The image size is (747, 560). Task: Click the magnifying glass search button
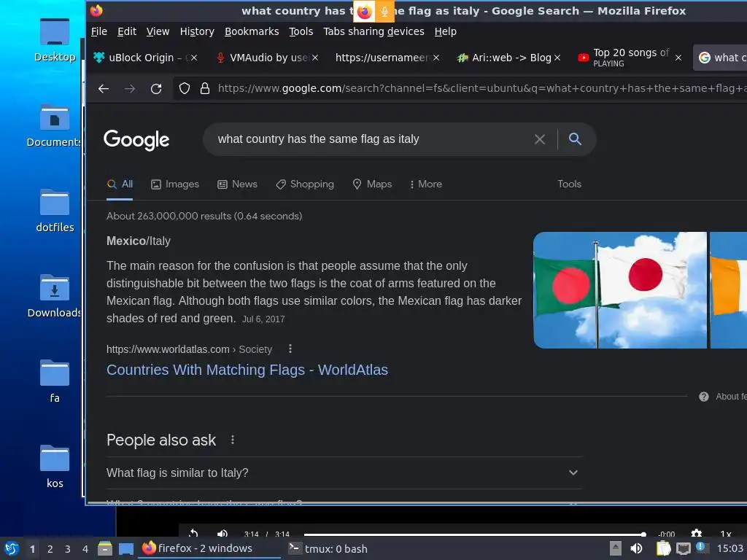(575, 139)
